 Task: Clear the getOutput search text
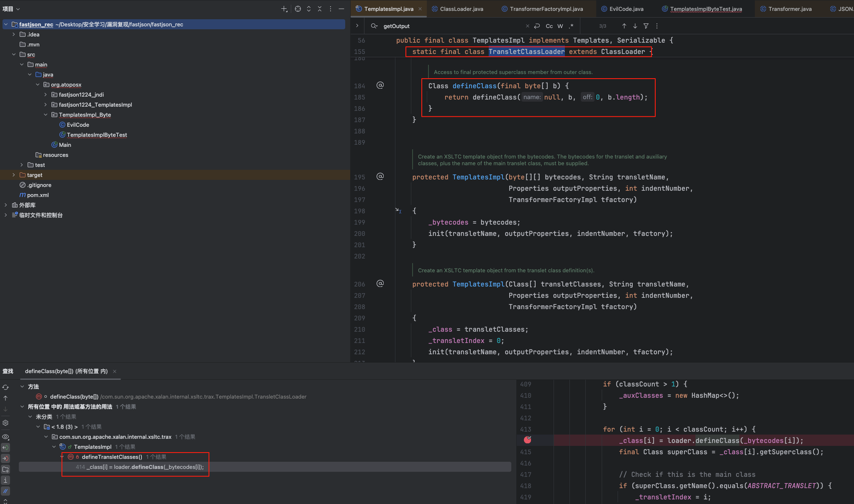(x=528, y=26)
